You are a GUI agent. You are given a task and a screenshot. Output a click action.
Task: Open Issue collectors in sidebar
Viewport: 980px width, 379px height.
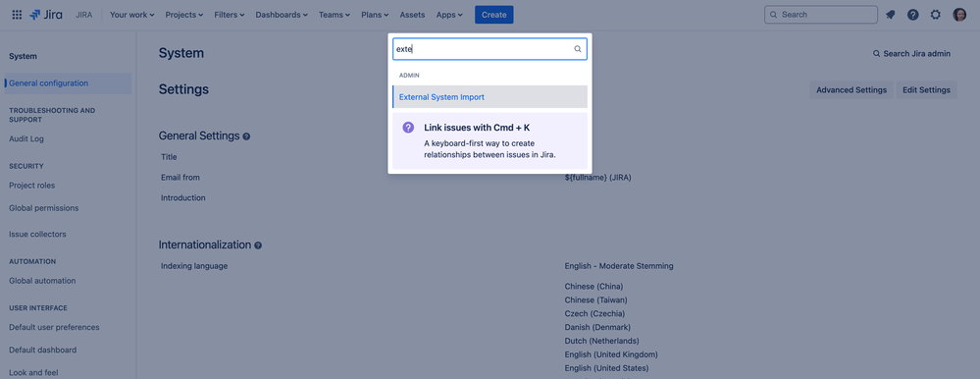(37, 234)
